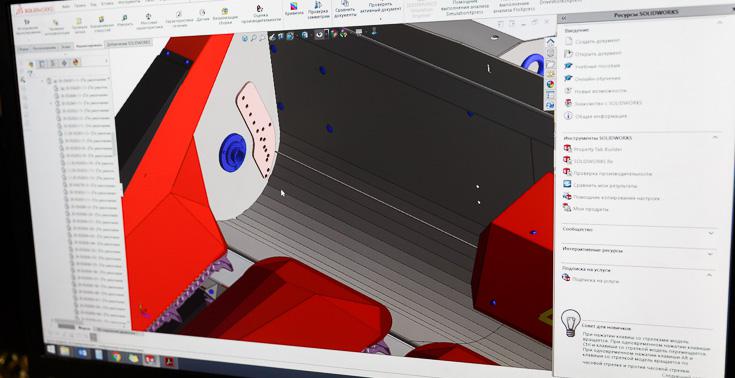Click the Property Tab Builder link
The height and width of the screenshot is (378, 735).
[x=593, y=149]
